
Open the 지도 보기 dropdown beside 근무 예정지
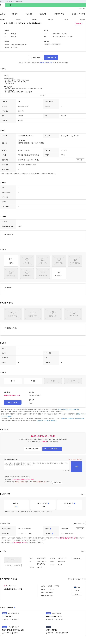tap(80, 160)
